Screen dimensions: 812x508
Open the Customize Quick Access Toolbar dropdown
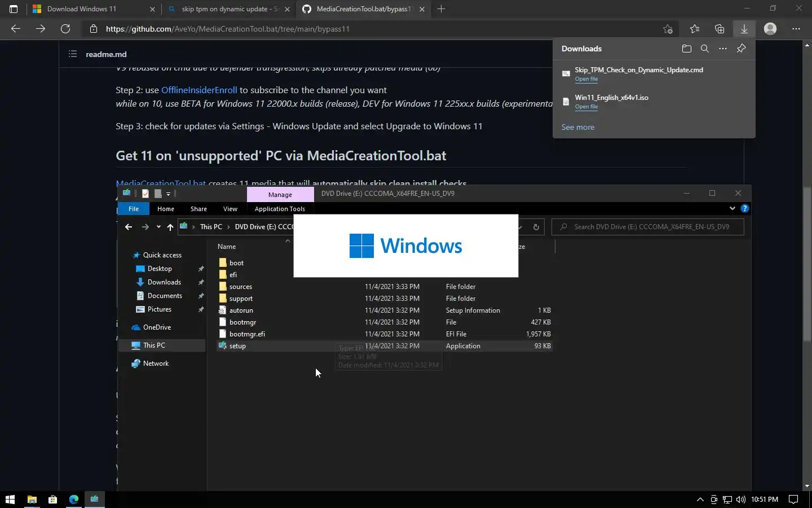click(168, 194)
